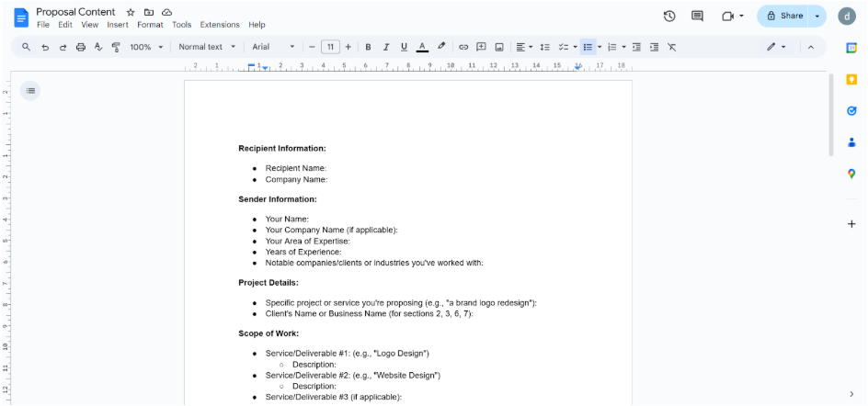868x406 pixels.
Task: Click the Share button
Action: pos(783,16)
